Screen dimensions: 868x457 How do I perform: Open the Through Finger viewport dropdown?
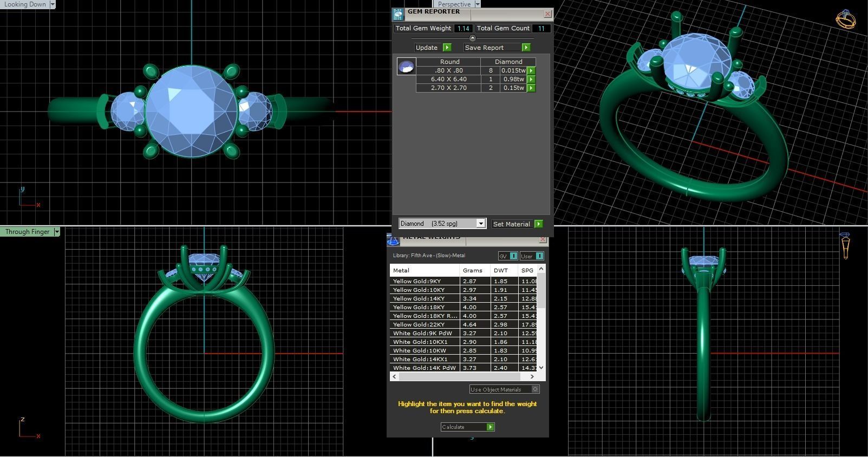click(56, 232)
